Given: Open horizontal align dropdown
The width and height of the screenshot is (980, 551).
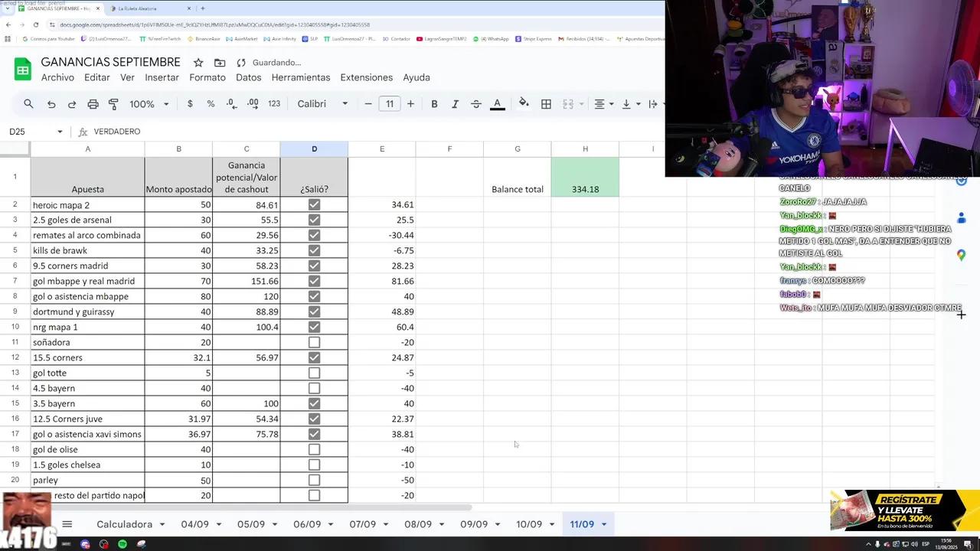Looking at the screenshot, I should point(604,104).
